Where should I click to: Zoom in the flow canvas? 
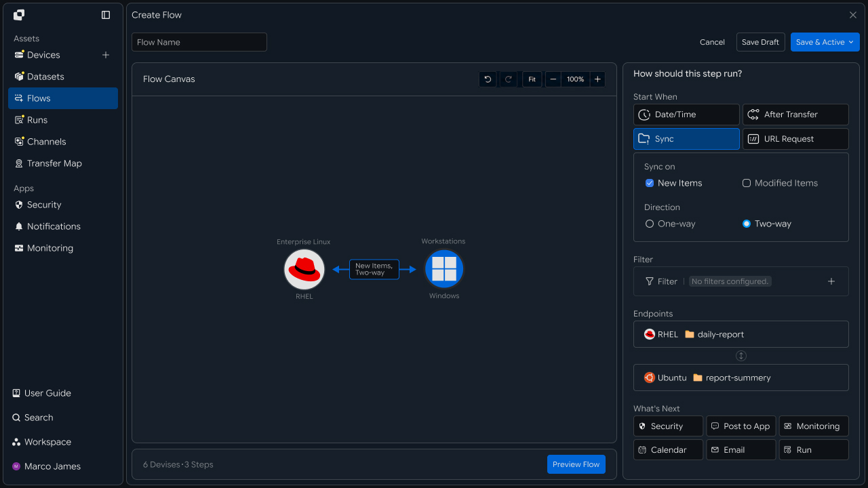pyautogui.click(x=597, y=79)
